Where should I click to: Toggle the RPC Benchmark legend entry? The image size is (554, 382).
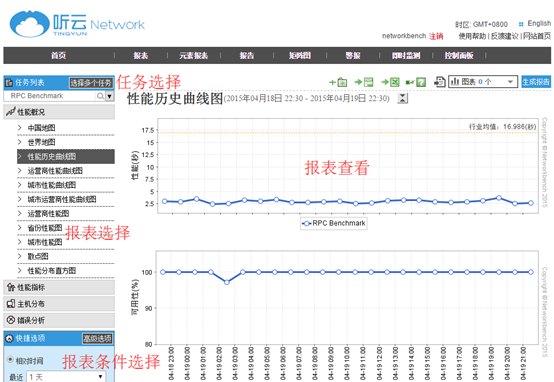tap(334, 223)
